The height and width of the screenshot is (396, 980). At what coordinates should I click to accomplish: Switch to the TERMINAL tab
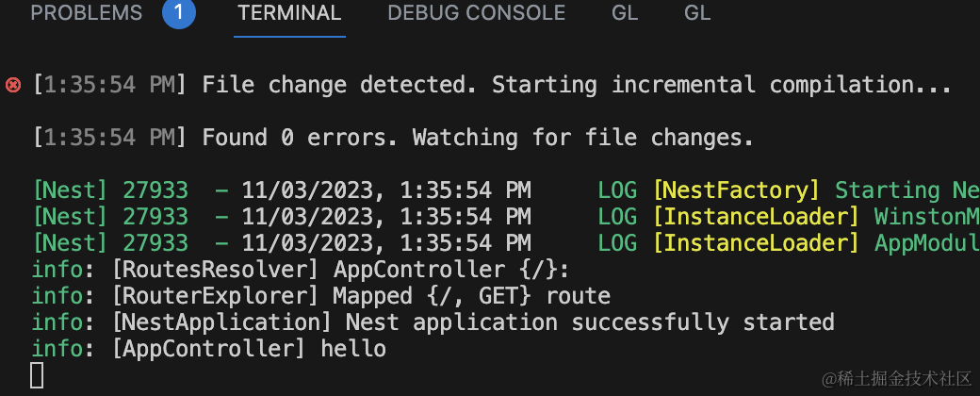tap(289, 14)
